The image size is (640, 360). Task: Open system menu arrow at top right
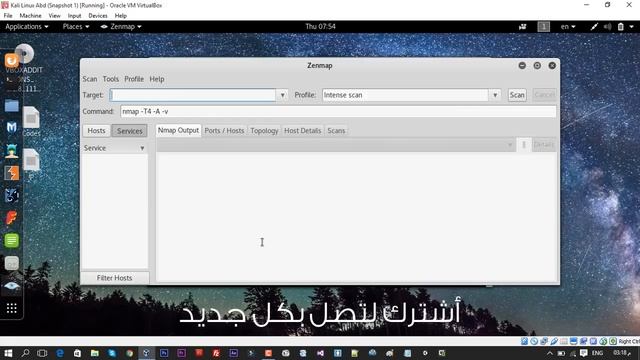pos(631,27)
